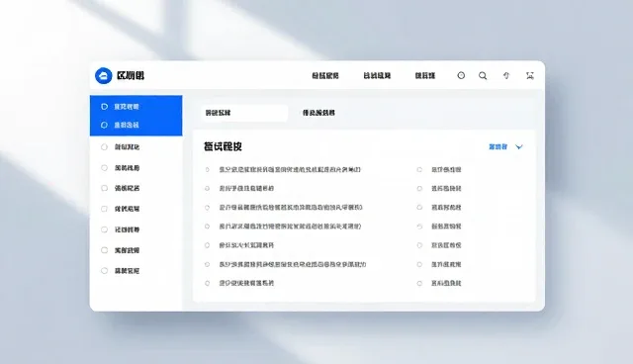Select the radio circle ending the right column list
This screenshot has height=364, width=633.
click(419, 283)
